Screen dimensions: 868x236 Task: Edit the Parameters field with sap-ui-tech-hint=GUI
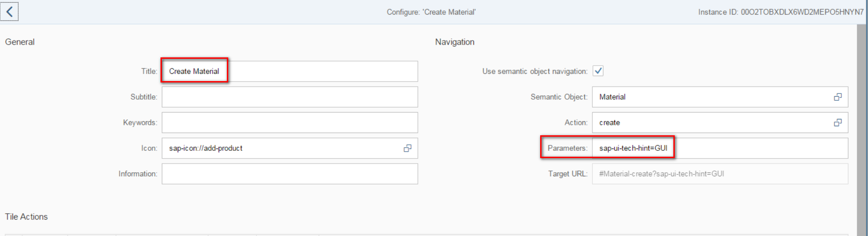pos(720,148)
